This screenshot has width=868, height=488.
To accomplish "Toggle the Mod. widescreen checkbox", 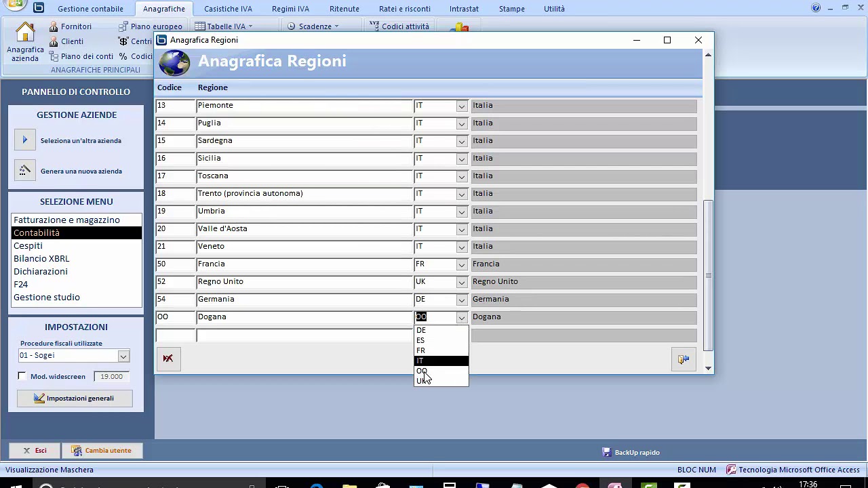I will pos(22,376).
